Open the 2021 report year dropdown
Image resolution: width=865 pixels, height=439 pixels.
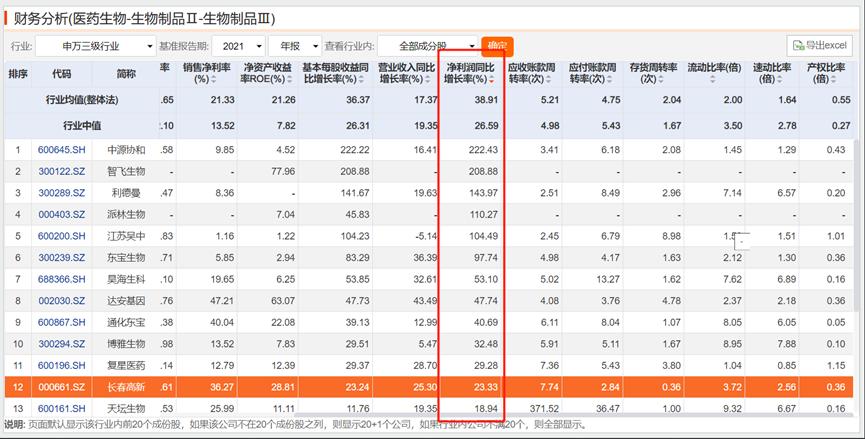point(238,46)
